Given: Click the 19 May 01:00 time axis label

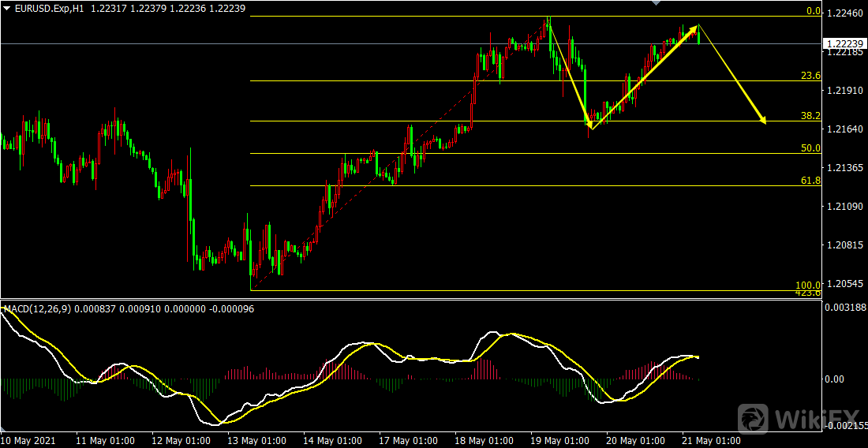Looking at the screenshot, I should pos(563,440).
